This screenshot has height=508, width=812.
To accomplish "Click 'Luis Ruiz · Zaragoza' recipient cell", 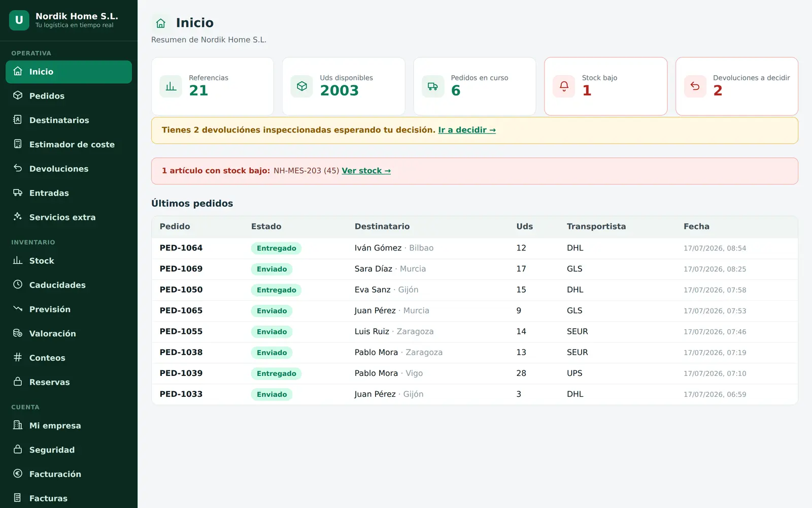I will [x=394, y=331].
